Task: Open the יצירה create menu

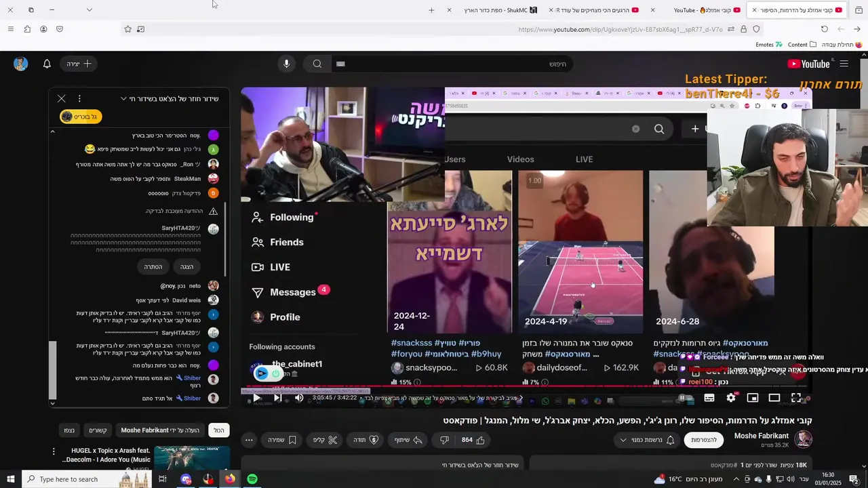Action: [79, 64]
